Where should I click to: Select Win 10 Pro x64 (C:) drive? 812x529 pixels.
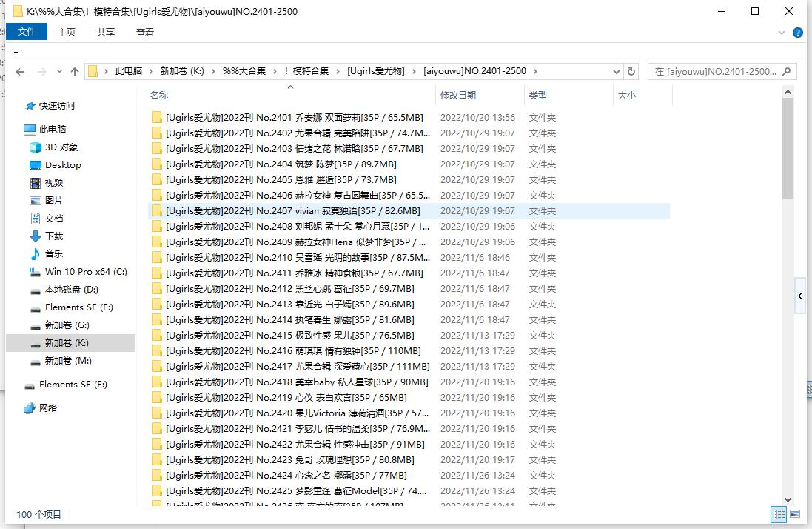pos(85,271)
